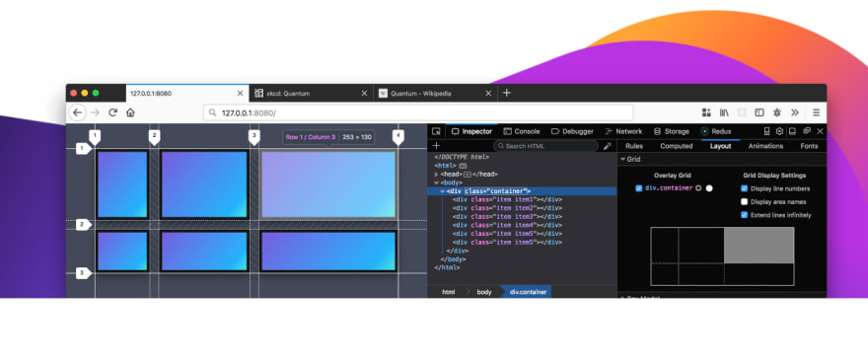868x362 pixels.
Task: Enable Display area names checkbox
Action: [744, 201]
